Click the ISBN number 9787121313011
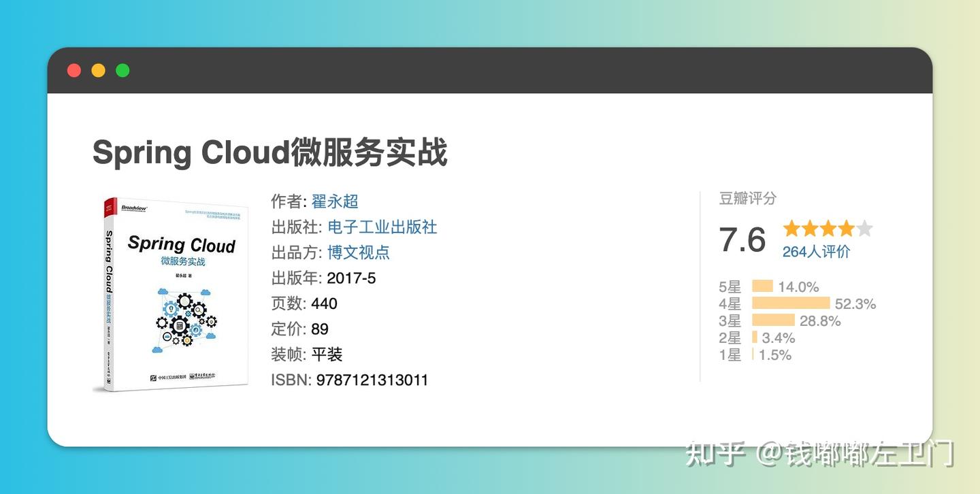Viewport: 980px width, 494px height. point(372,380)
